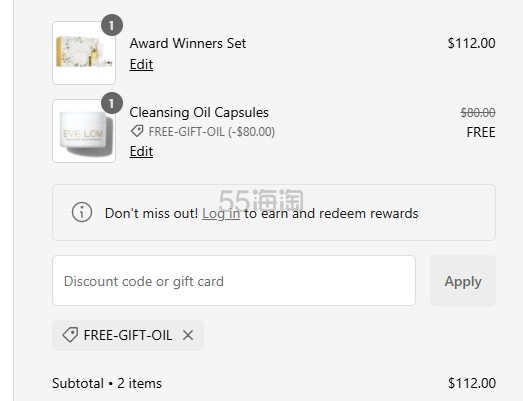Click the FREE-GIFT-OIL applied code chip
The height and width of the screenshot is (401, 523).
coord(128,335)
